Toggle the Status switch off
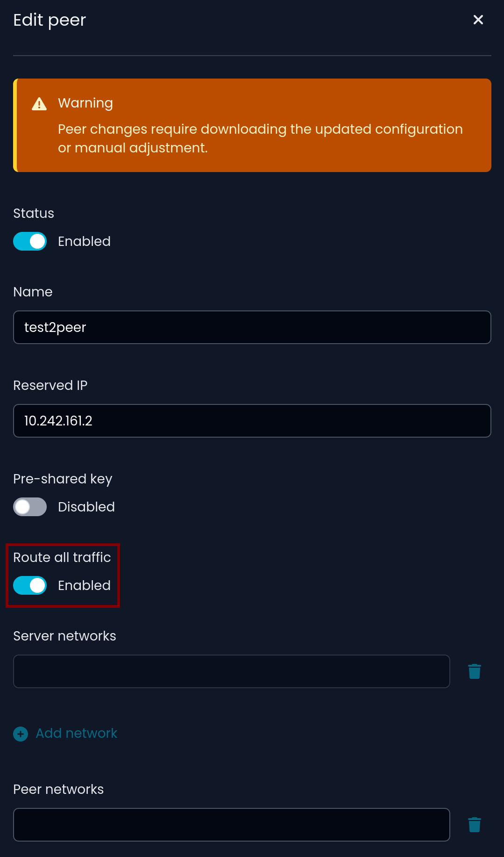Image resolution: width=504 pixels, height=857 pixels. click(x=30, y=241)
